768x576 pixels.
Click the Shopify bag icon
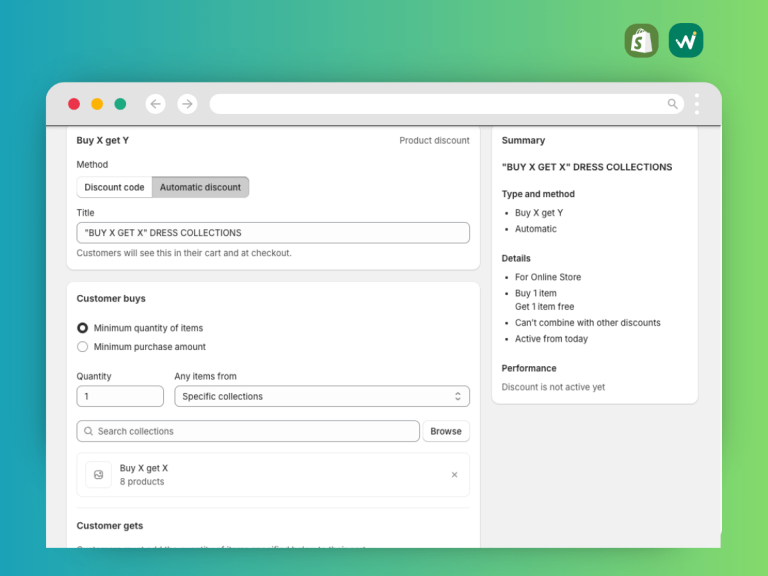pyautogui.click(x=641, y=41)
